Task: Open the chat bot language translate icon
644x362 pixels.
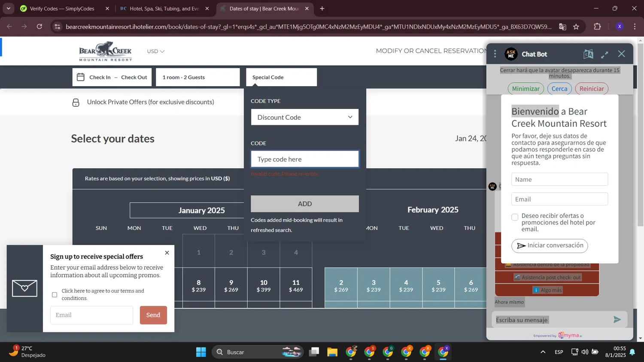Action: pyautogui.click(x=588, y=54)
